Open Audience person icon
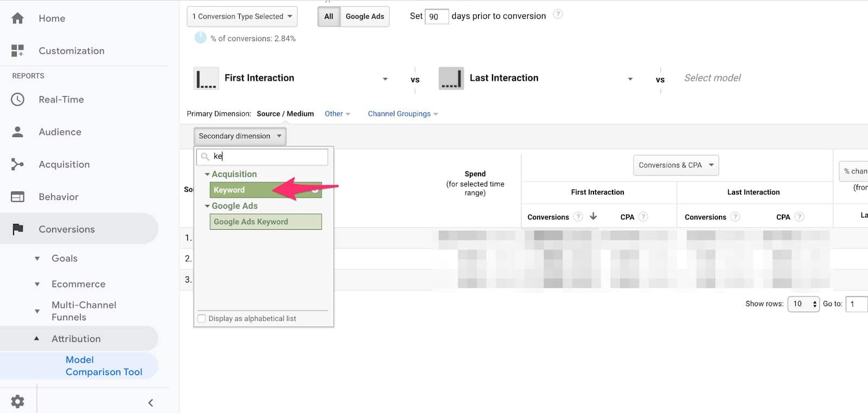The width and height of the screenshot is (868, 413). point(17,132)
